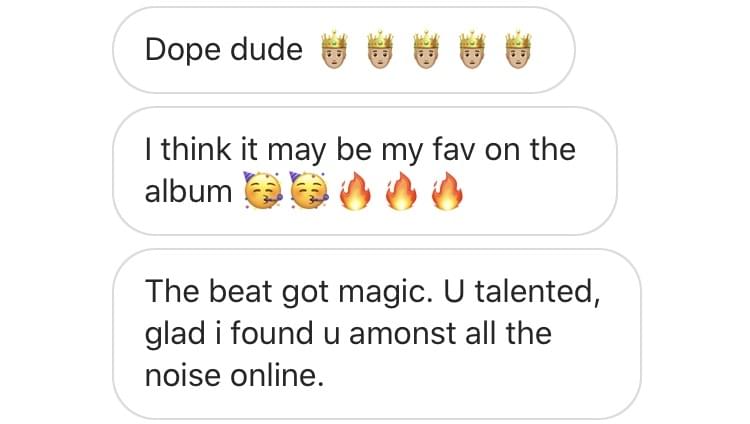Tap the second party face emoji
This screenshot has width=750, height=424.
309,190
